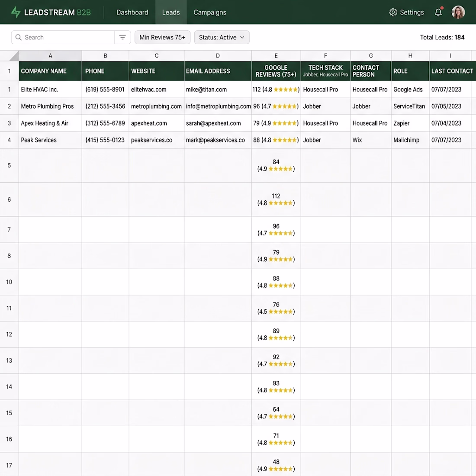Image resolution: width=476 pixels, height=476 pixels.
Task: Open the notifications bell
Action: [438, 12]
